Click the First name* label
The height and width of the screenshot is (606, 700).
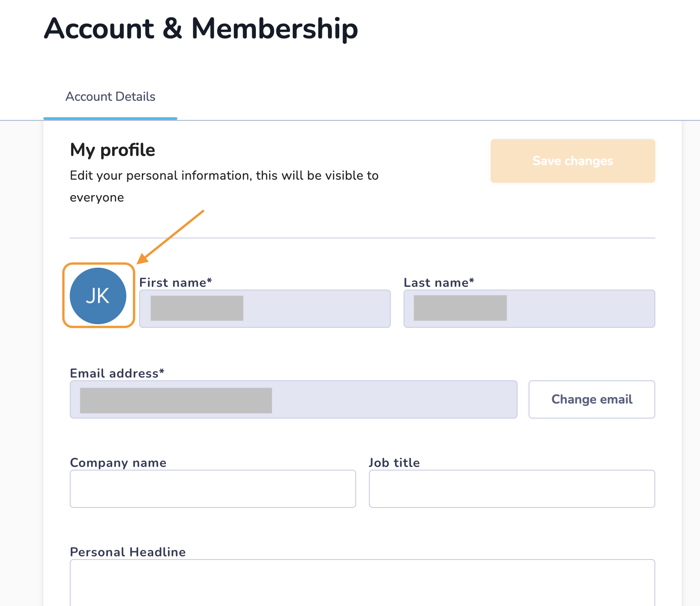pos(176,283)
